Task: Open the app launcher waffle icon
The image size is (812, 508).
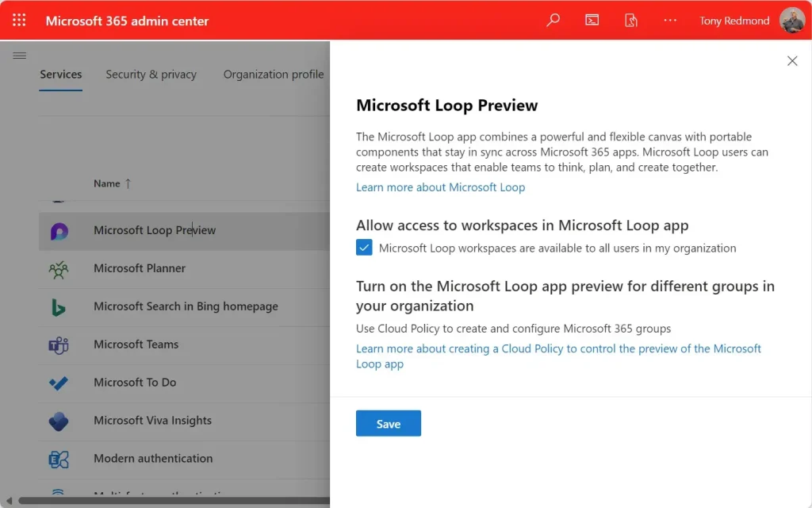Action: pos(19,21)
